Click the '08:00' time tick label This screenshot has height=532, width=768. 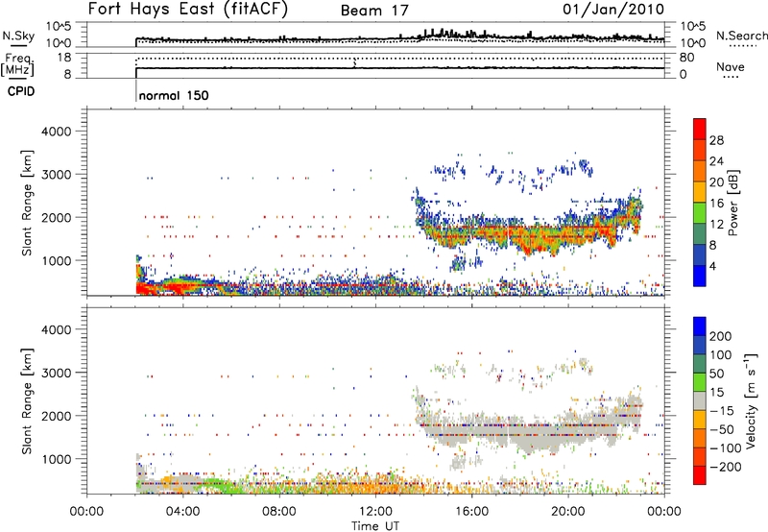pyautogui.click(x=278, y=512)
